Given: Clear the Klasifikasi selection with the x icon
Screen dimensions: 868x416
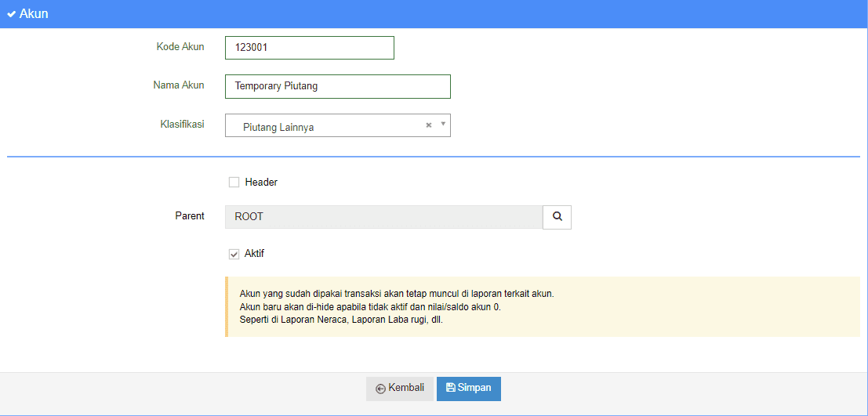Looking at the screenshot, I should pyautogui.click(x=428, y=125).
